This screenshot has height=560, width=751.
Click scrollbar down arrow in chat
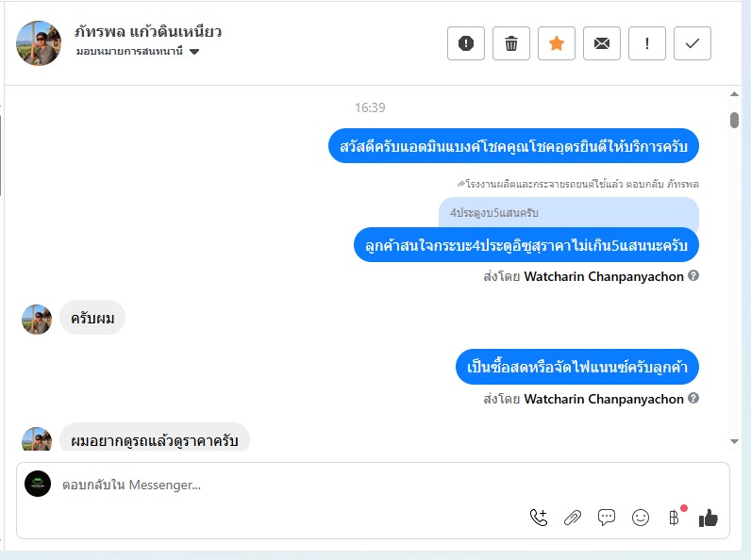point(734,441)
